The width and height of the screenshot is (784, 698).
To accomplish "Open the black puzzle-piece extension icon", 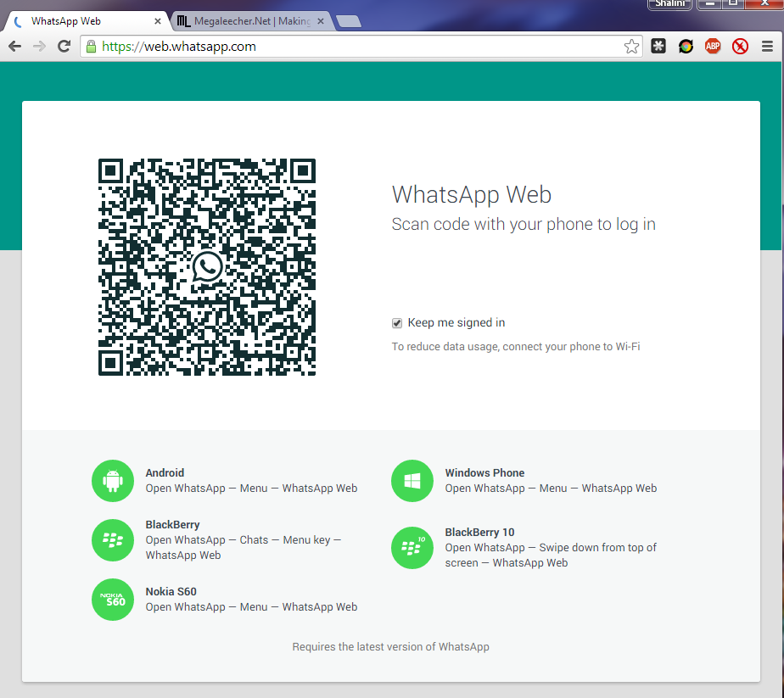I will 658,47.
